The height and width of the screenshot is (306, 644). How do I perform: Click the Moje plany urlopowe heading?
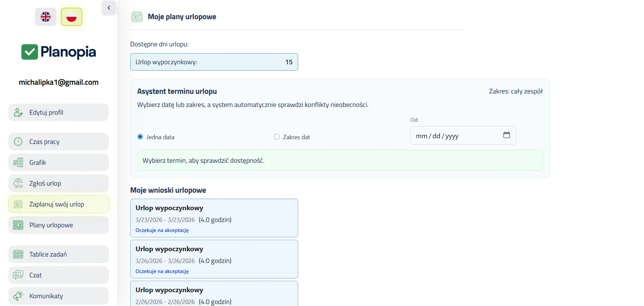click(x=182, y=17)
